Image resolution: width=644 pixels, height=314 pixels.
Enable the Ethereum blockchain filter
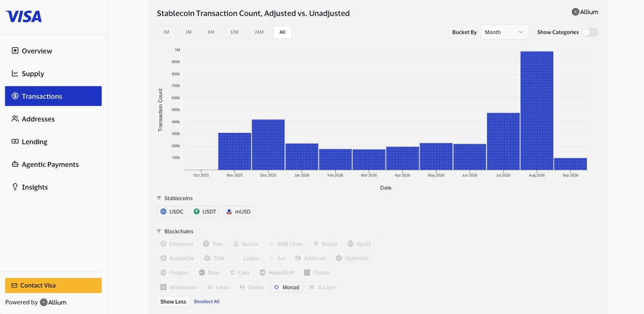click(x=176, y=244)
